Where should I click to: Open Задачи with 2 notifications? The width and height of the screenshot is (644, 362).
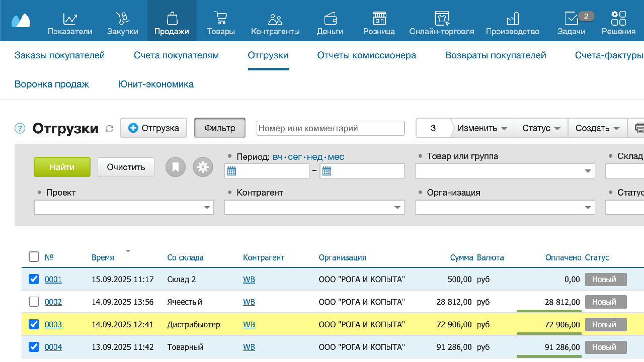point(572,20)
